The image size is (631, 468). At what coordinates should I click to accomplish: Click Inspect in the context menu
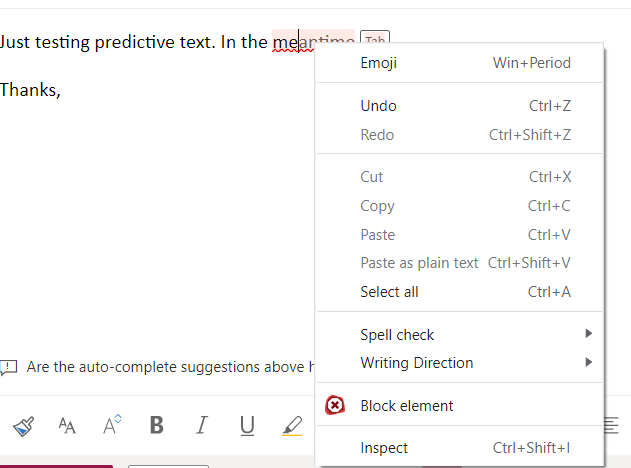[384, 448]
